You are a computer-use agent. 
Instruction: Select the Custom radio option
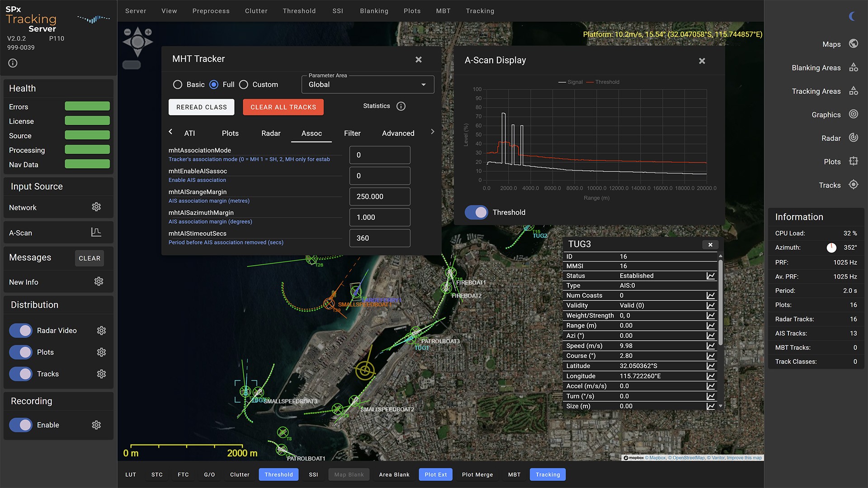[244, 84]
